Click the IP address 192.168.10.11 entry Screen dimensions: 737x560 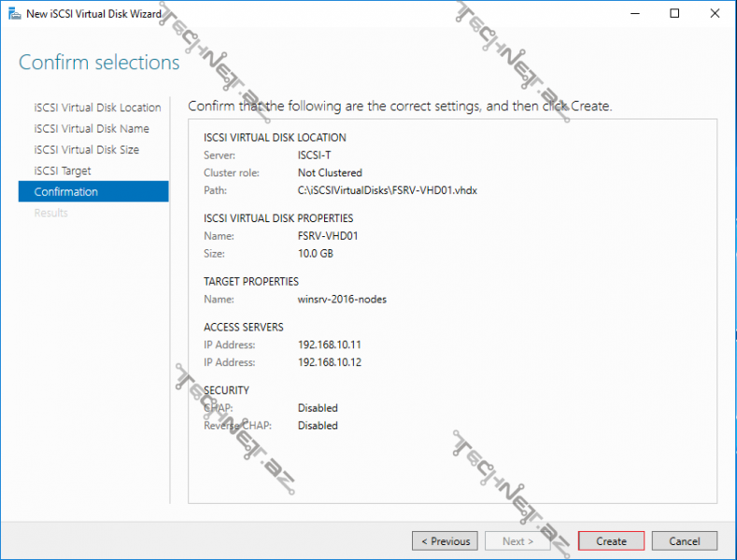pos(329,344)
